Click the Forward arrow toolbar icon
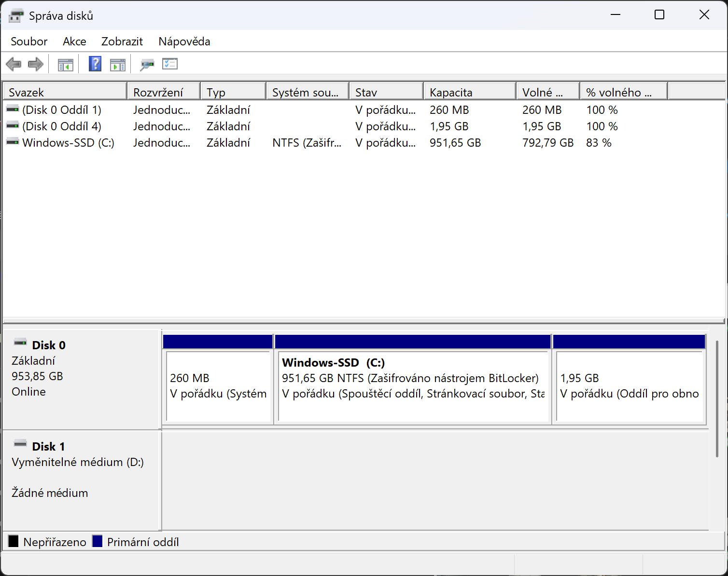This screenshot has height=576, width=728. [x=36, y=64]
